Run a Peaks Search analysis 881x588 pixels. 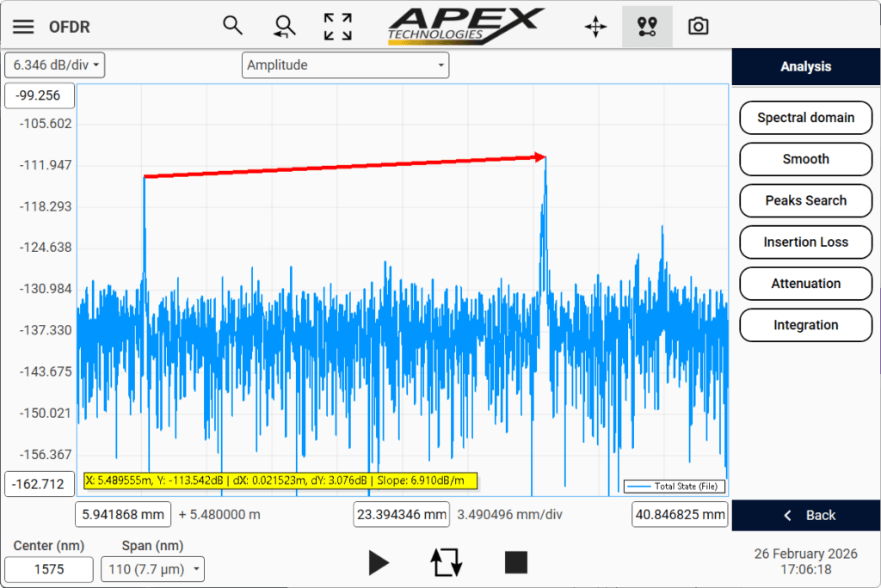pos(805,200)
